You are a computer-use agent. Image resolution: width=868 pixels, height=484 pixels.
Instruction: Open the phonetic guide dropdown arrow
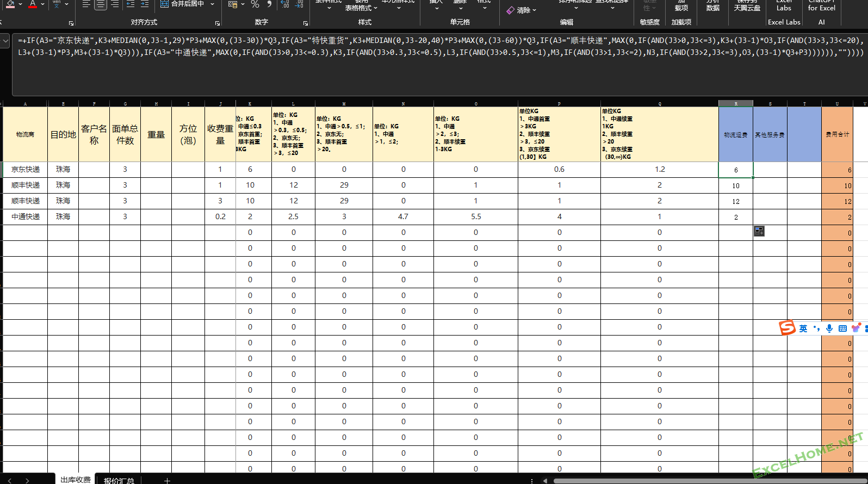tap(66, 4)
